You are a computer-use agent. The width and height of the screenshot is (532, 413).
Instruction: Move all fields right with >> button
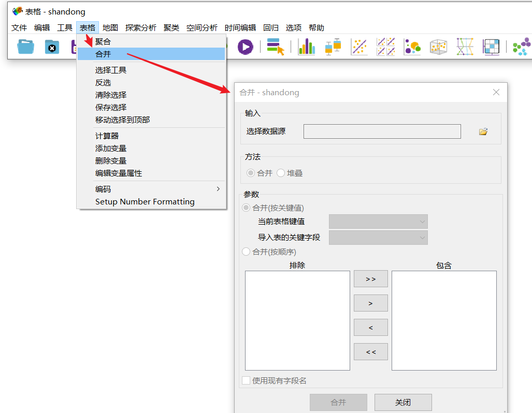click(x=370, y=278)
